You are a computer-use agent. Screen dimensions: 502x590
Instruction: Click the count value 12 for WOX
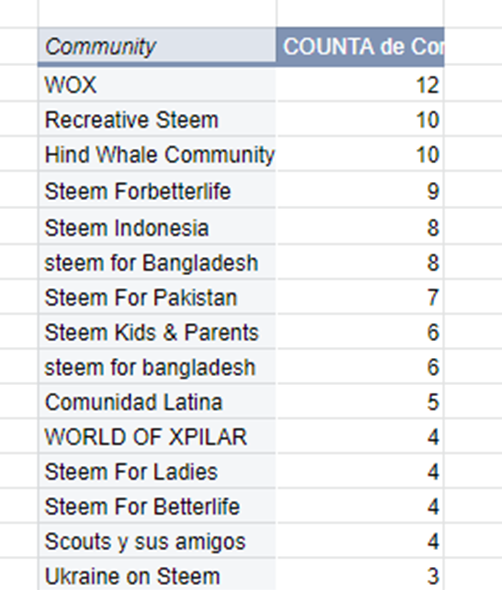click(360, 85)
